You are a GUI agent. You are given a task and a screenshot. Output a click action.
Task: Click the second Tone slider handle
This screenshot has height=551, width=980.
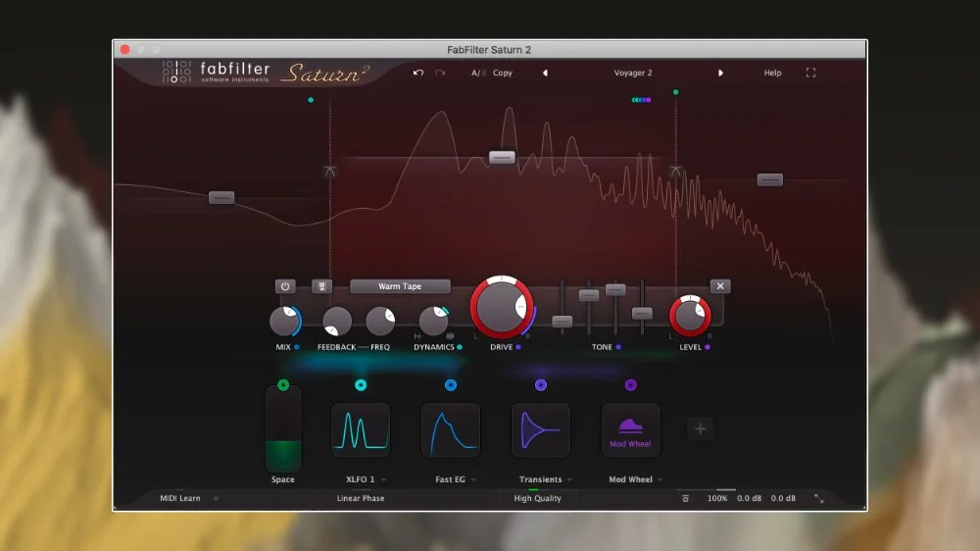pyautogui.click(x=589, y=295)
